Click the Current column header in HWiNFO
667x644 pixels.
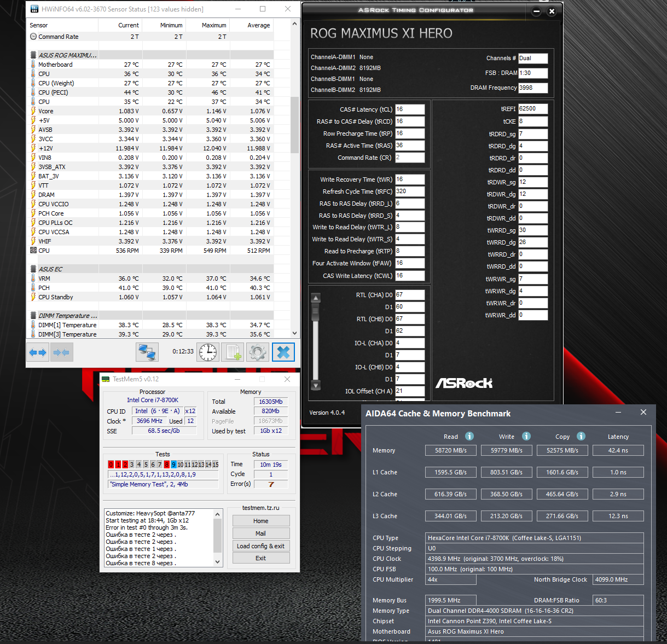[120, 25]
